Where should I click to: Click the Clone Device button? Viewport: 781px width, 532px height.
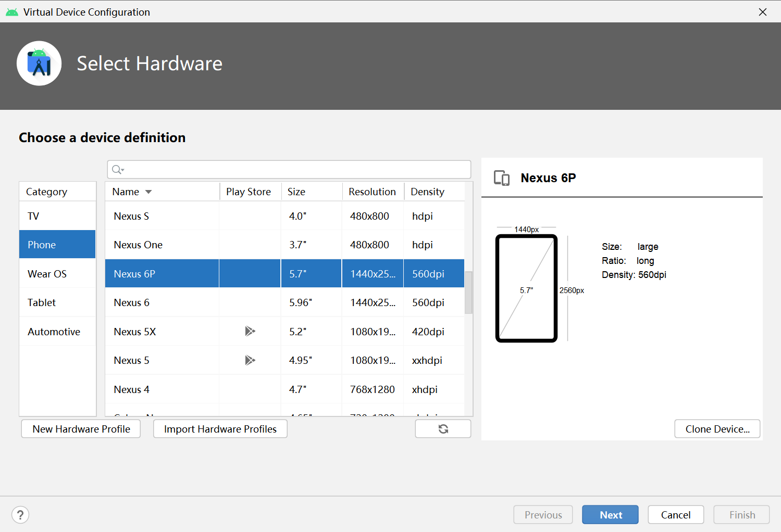pos(717,429)
